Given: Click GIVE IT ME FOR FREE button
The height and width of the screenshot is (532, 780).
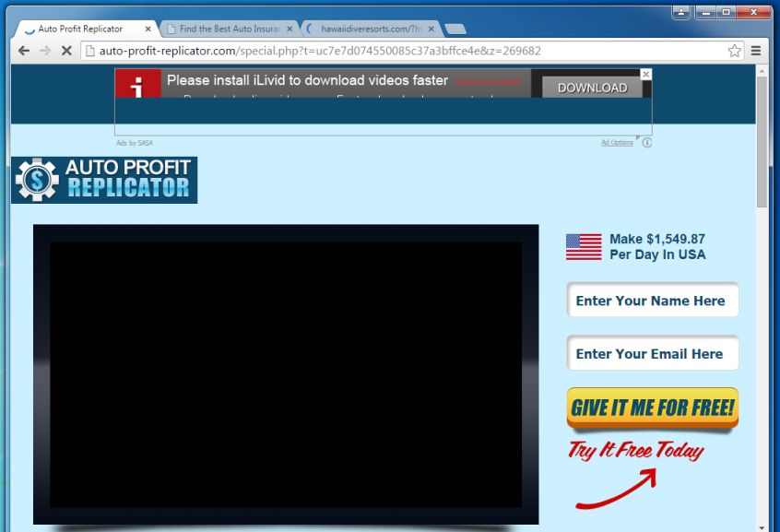Looking at the screenshot, I should pos(652,408).
